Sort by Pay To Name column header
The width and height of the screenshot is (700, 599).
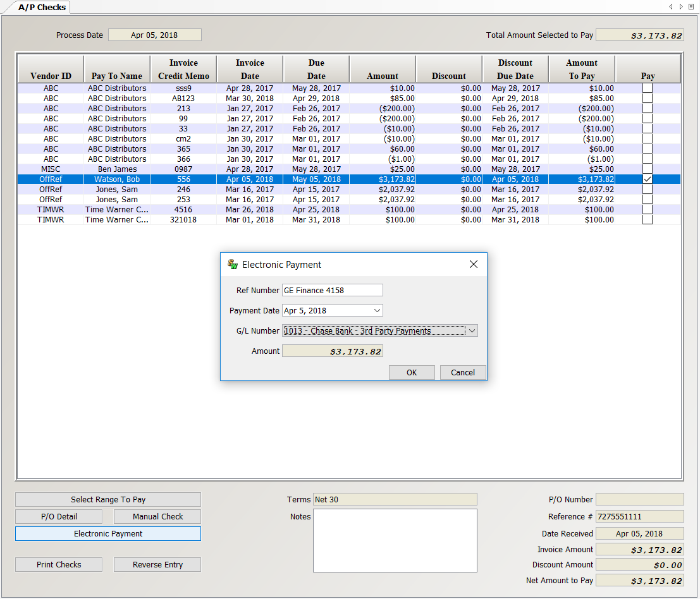tap(116, 69)
